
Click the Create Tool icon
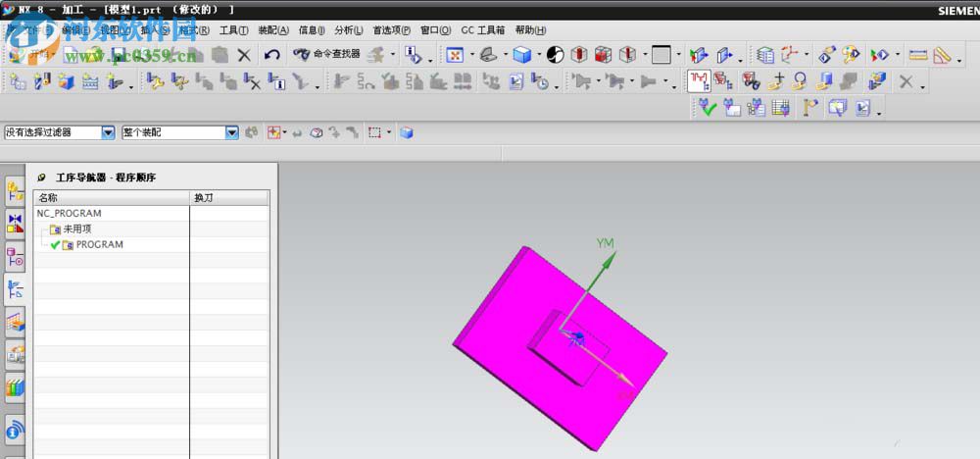42,81
